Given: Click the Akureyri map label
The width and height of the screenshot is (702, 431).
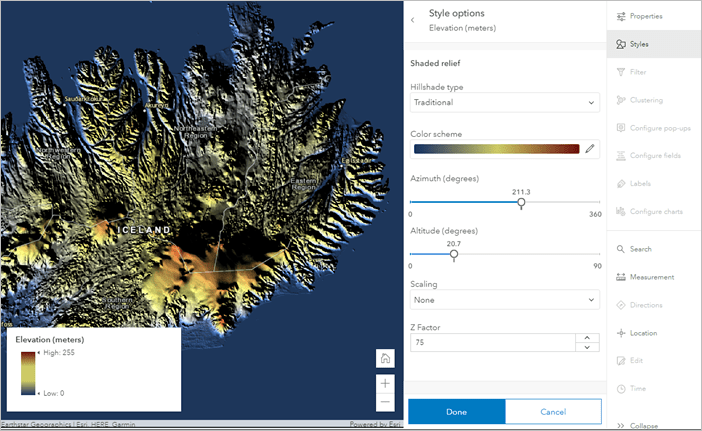Looking at the screenshot, I should pos(157,106).
